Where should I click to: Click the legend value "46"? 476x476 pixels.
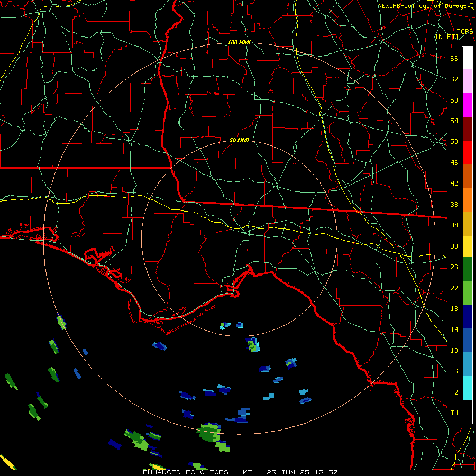[454, 163]
